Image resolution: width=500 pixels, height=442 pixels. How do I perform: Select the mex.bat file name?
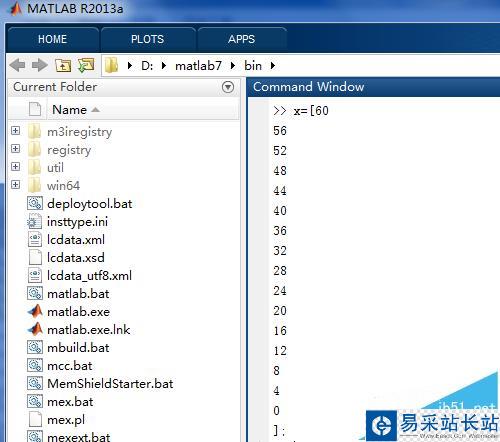(x=70, y=402)
